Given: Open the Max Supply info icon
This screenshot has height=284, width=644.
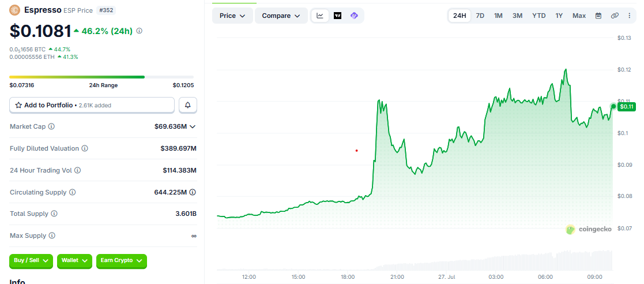Looking at the screenshot, I should point(52,236).
